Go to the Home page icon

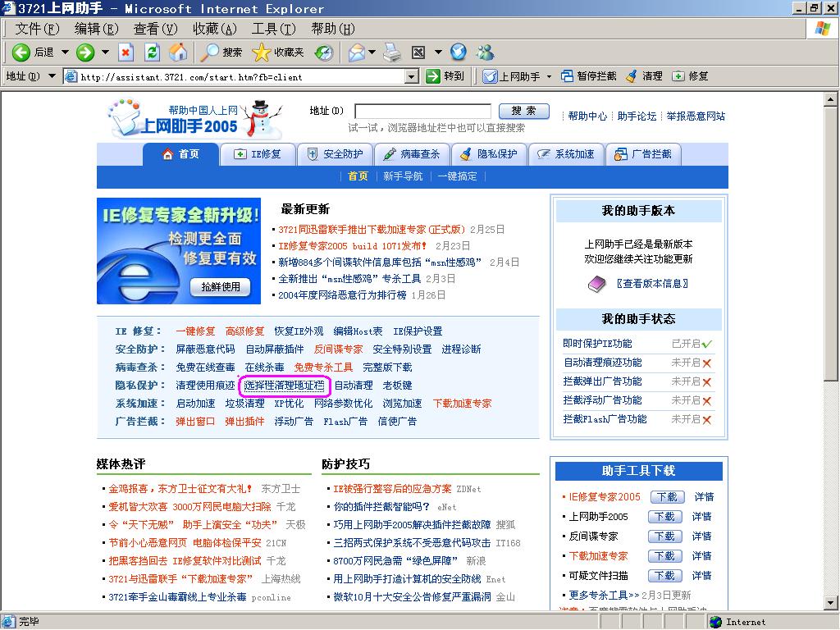tap(177, 52)
